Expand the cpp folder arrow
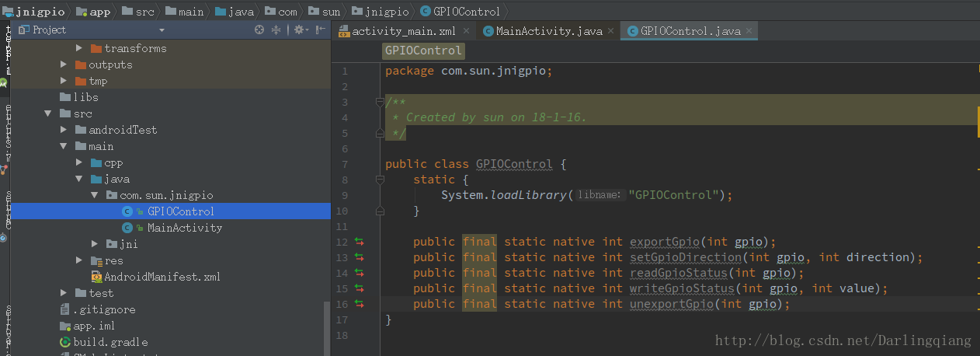 point(79,162)
